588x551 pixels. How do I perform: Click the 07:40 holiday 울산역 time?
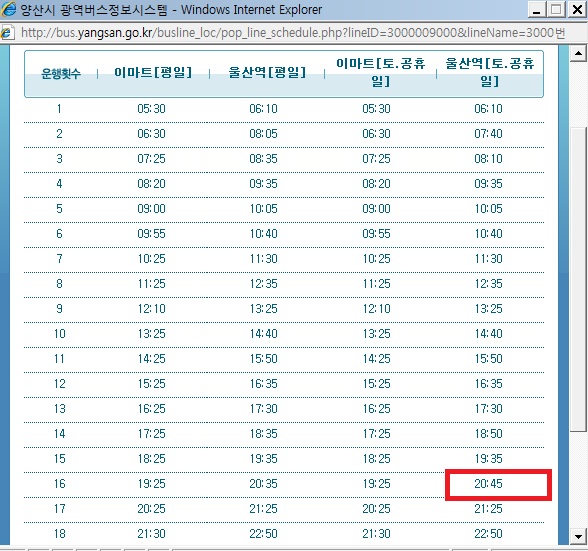pyautogui.click(x=488, y=134)
